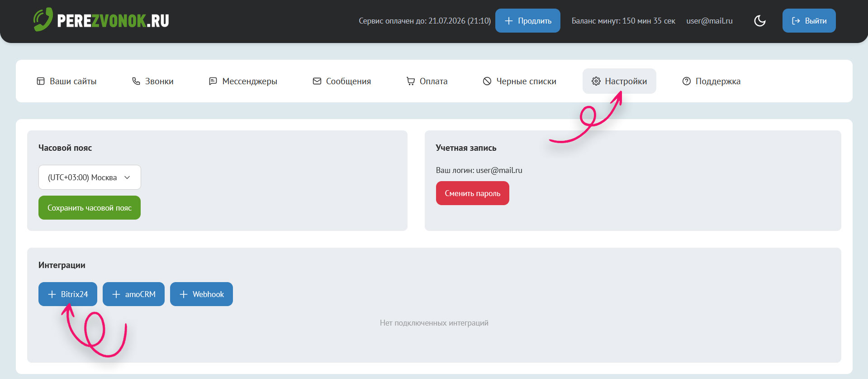
Task: Click the question mark icon beside Поддержка
Action: click(x=686, y=81)
